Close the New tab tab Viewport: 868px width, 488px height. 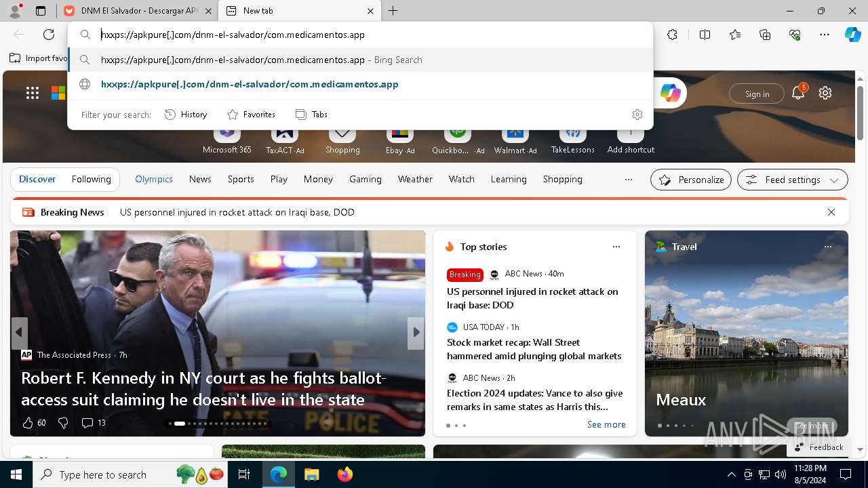370,11
